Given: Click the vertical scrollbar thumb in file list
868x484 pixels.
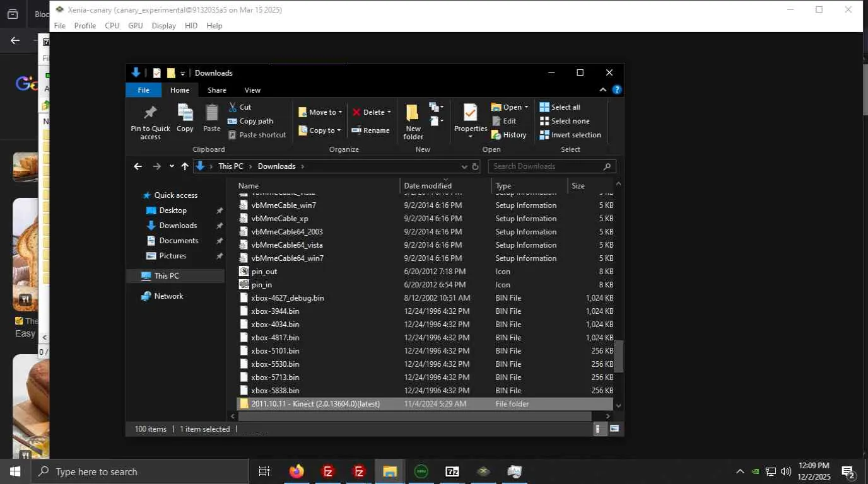Looking at the screenshot, I should coord(619,357).
